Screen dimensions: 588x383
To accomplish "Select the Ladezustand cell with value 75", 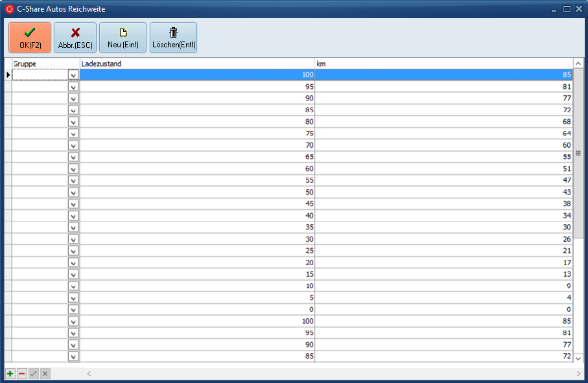I will pos(197,133).
